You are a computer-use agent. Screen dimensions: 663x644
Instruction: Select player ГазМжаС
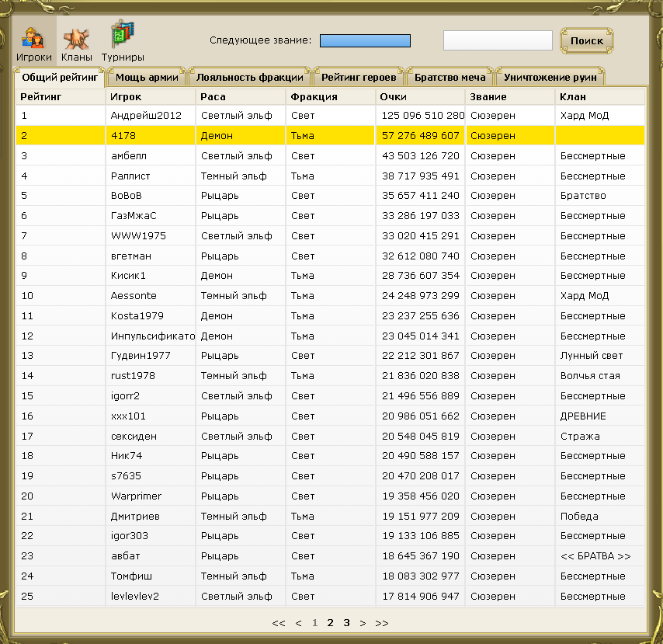point(134,216)
